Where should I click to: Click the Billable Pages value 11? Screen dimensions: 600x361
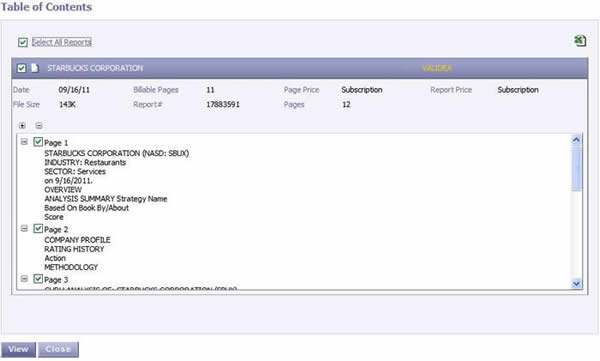(x=210, y=90)
